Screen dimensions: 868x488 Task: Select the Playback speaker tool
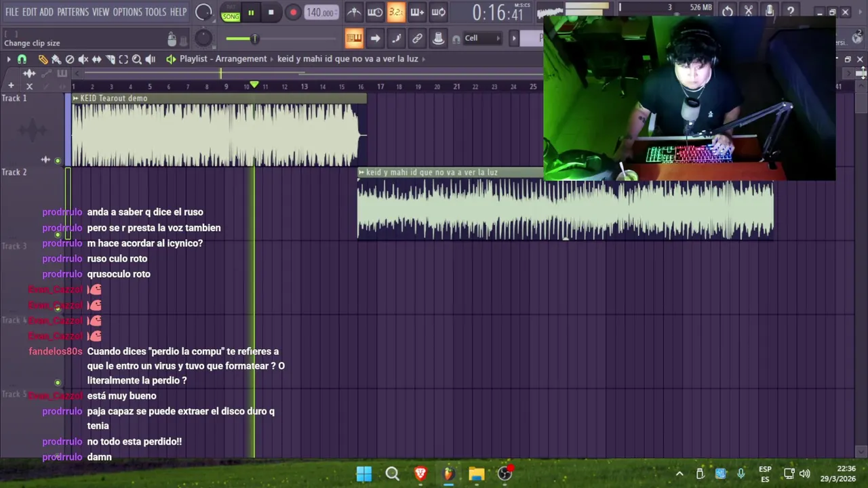click(150, 59)
